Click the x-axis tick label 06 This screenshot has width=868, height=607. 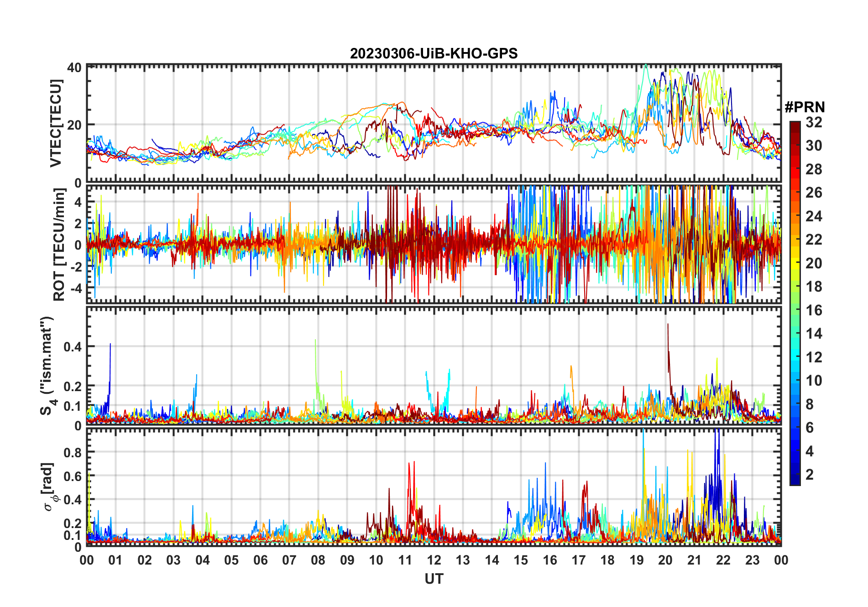click(260, 560)
